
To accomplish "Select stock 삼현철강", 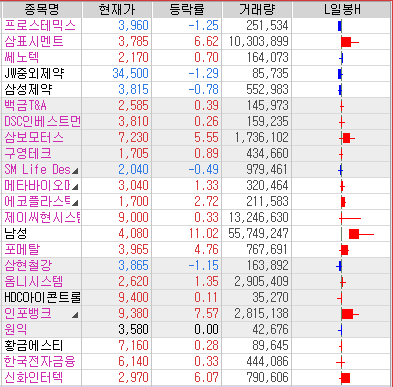I will [x=28, y=266].
